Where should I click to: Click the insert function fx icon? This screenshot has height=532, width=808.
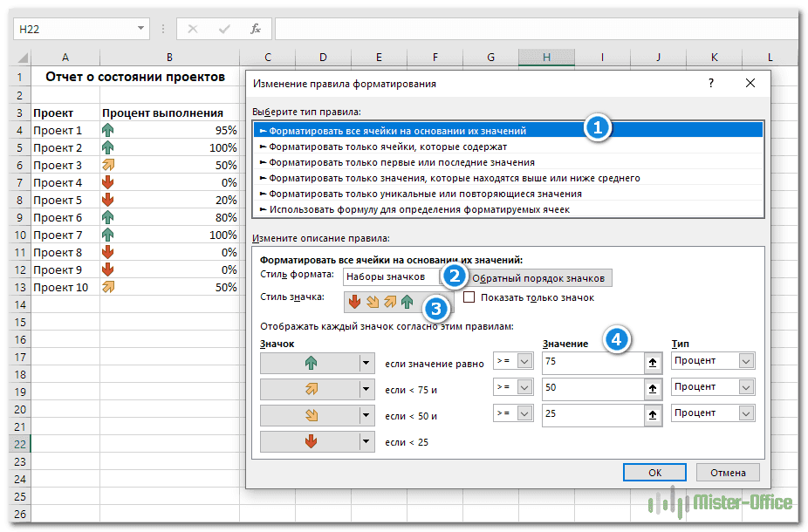[256, 29]
